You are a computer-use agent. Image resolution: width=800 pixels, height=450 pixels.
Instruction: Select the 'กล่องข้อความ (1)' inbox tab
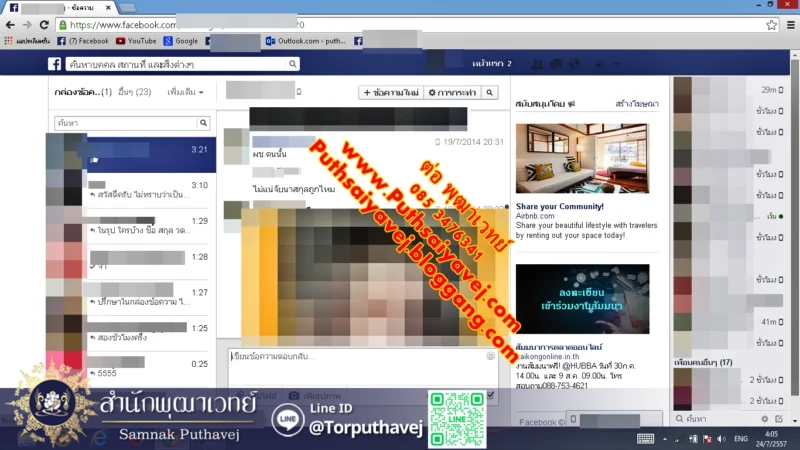tap(77, 92)
